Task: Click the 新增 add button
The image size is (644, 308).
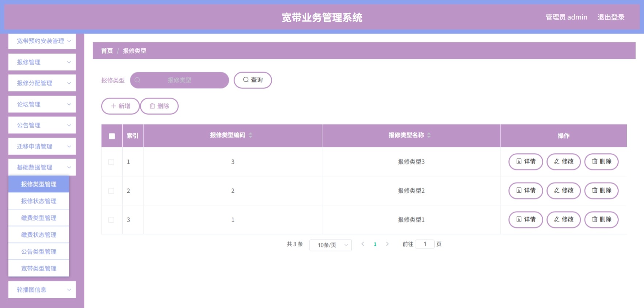Action: (x=120, y=106)
